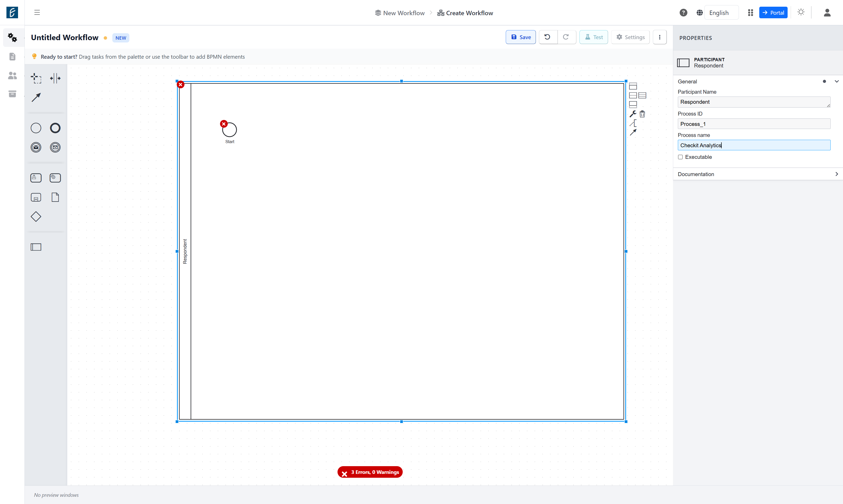Toggle the hamburger sidebar menu
The height and width of the screenshot is (504, 843).
[37, 13]
